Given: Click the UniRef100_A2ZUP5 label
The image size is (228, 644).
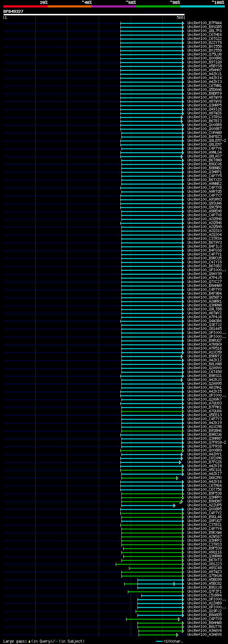Looking at the screenshot, I should (x=204, y=505).
